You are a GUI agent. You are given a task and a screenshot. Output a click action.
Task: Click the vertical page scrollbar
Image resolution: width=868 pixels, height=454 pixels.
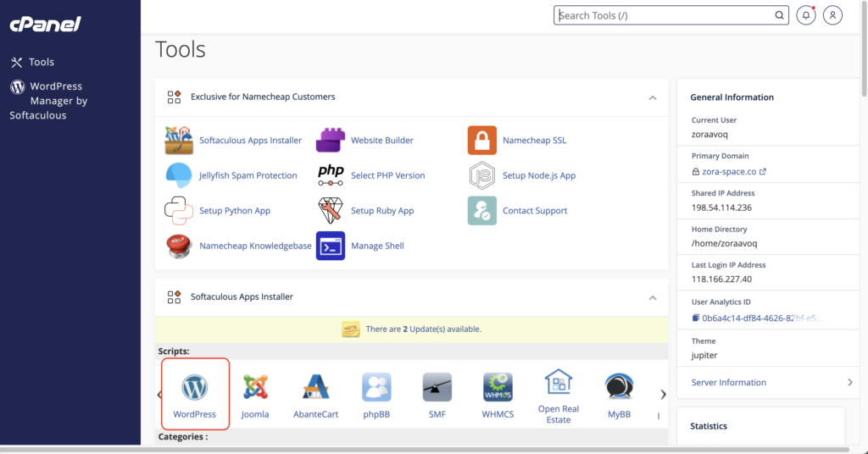pos(864,50)
